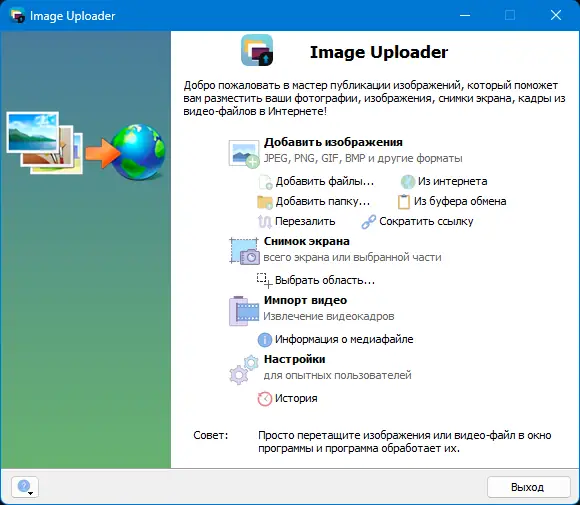Click the large Add images picture icon

click(244, 153)
